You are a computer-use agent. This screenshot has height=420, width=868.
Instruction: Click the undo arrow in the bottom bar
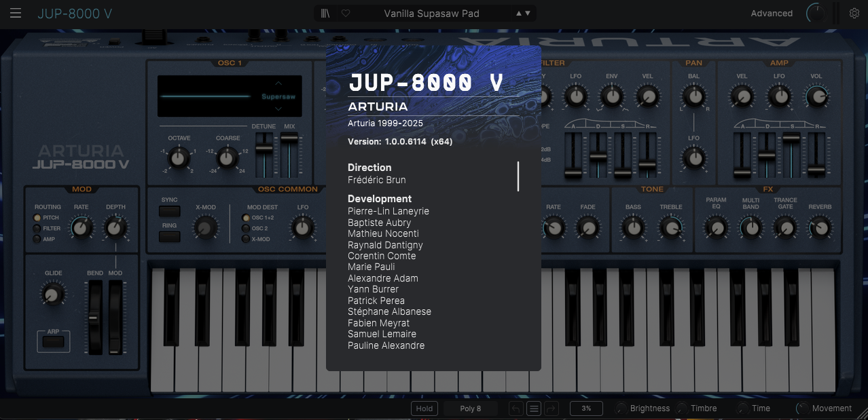pyautogui.click(x=516, y=408)
